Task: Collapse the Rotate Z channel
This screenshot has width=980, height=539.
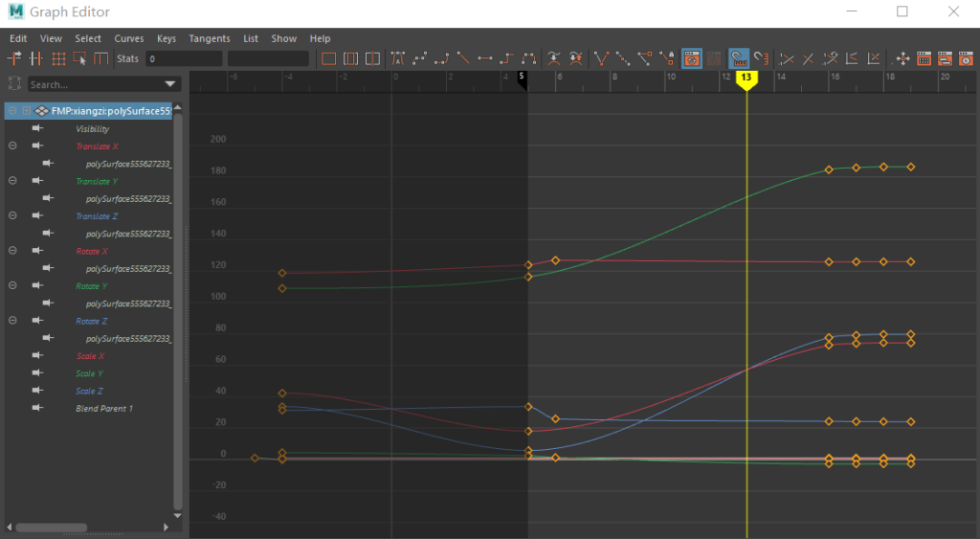Action: click(12, 321)
